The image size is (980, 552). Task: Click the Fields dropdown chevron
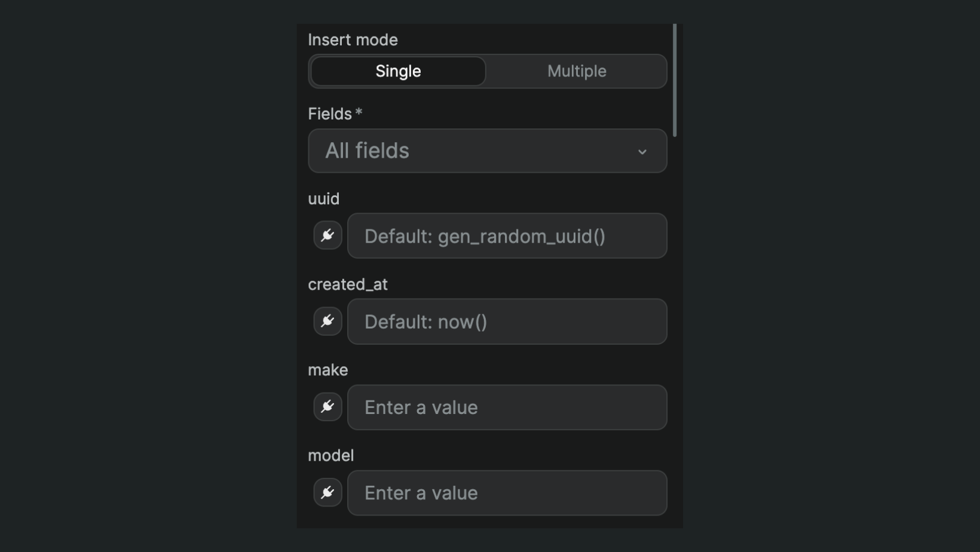pyautogui.click(x=643, y=152)
